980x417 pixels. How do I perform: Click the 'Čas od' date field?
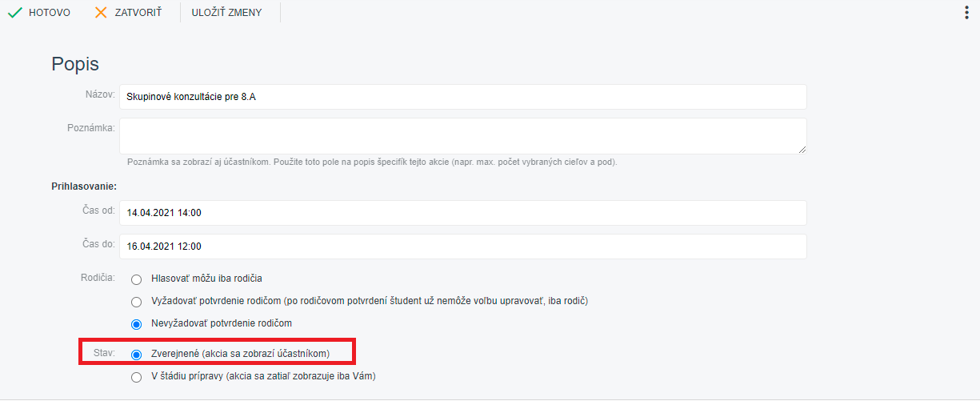[x=463, y=213]
